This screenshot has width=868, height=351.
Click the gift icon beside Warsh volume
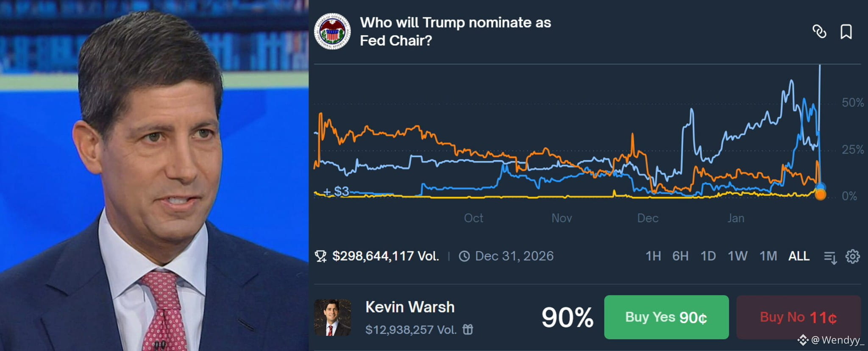[467, 329]
